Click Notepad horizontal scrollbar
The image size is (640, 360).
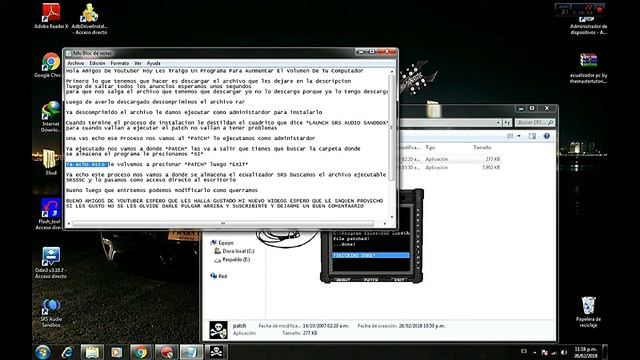click(x=223, y=223)
